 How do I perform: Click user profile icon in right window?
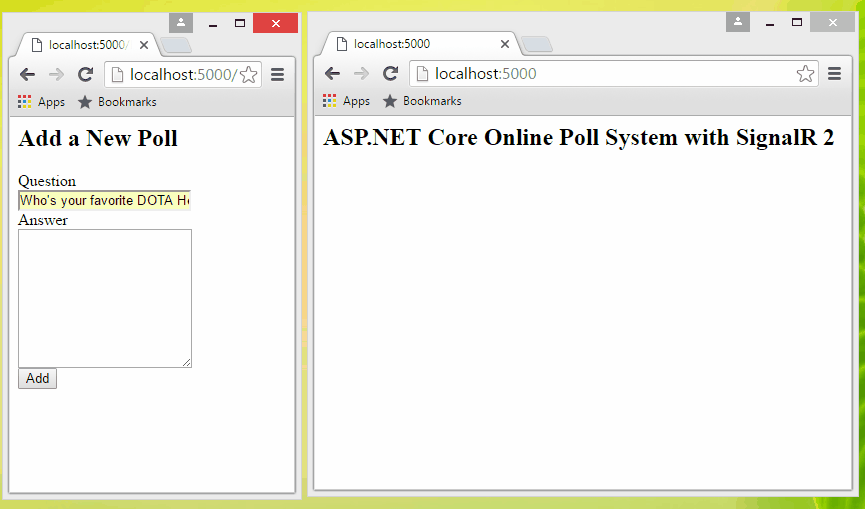[x=738, y=22]
